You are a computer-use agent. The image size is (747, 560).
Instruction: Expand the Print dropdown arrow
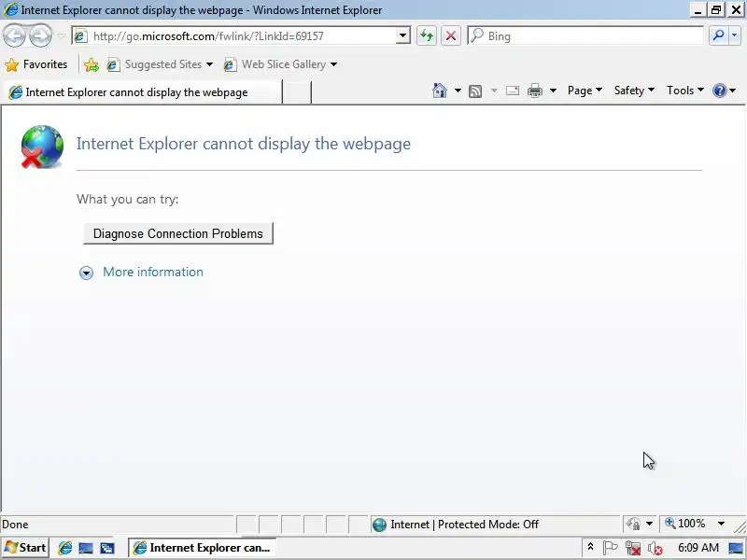[553, 91]
